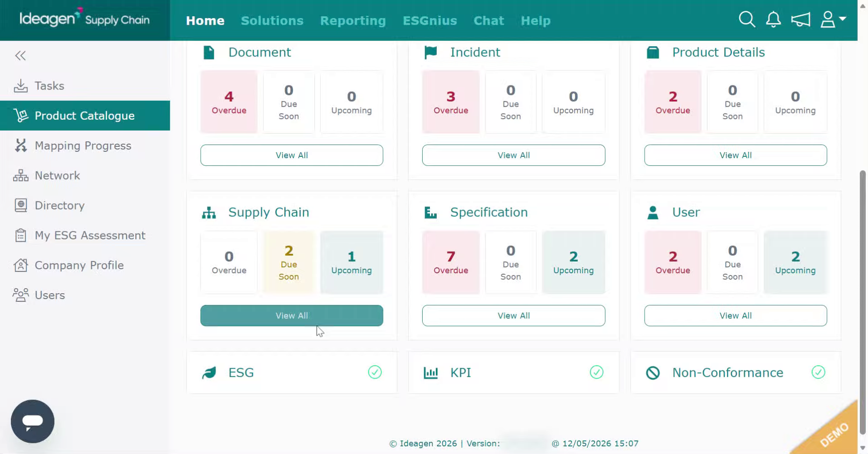This screenshot has width=868, height=454.
Task: Click the ESG leaf icon
Action: tap(209, 373)
